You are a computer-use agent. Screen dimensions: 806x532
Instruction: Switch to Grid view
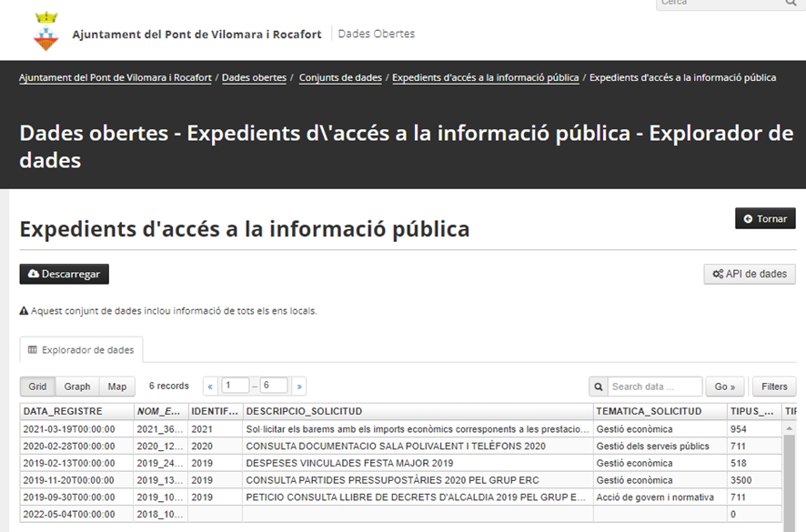click(x=37, y=386)
